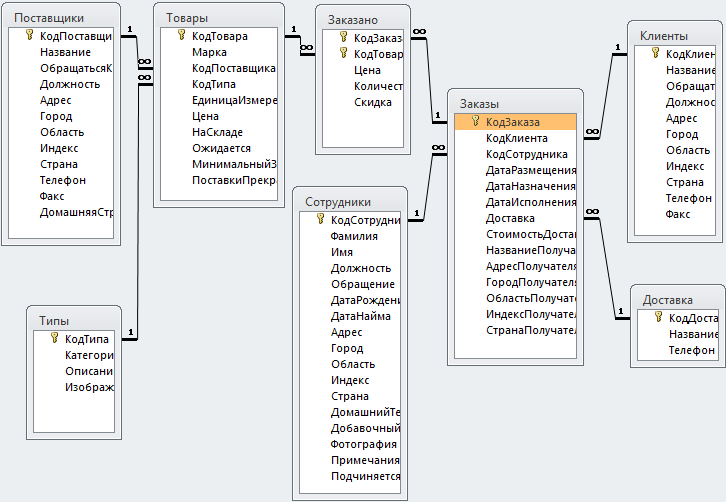The width and height of the screenshot is (726, 502).
Task: Select Область field in Сотрудники
Action: click(x=350, y=364)
